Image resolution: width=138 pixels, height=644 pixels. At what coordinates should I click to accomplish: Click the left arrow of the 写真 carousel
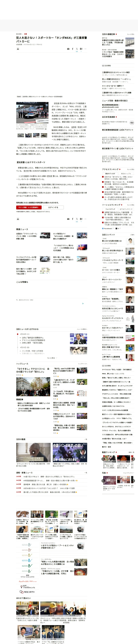[x=103, y=481]
